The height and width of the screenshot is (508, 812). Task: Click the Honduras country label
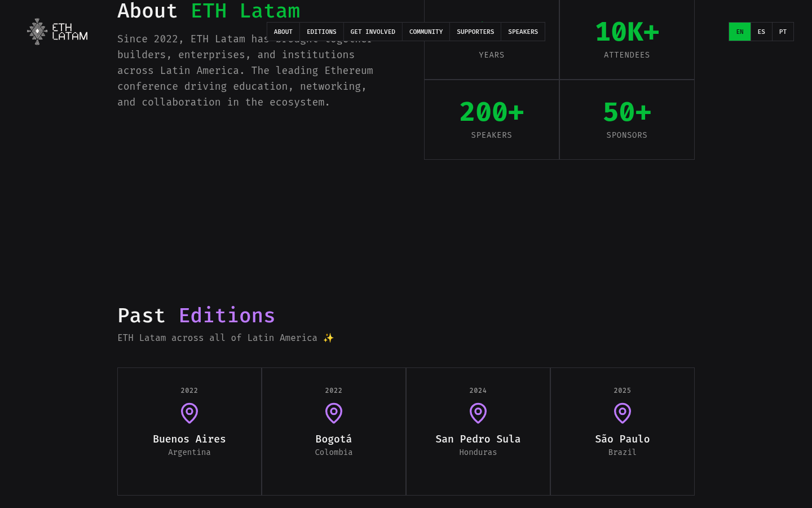478,452
